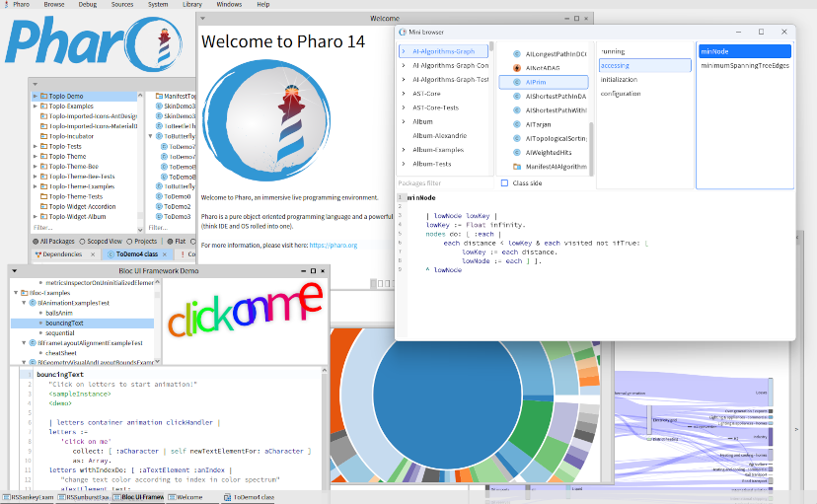Close the ToDemo4 class tab
Screen dimensions: 817x504
click(x=165, y=254)
